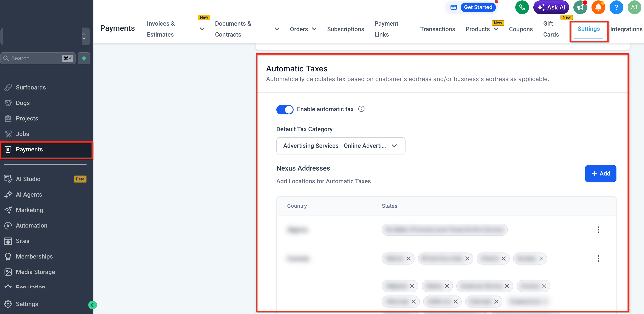This screenshot has width=644, height=314.
Task: Expand the Orders menu chevron
Action: click(x=314, y=29)
